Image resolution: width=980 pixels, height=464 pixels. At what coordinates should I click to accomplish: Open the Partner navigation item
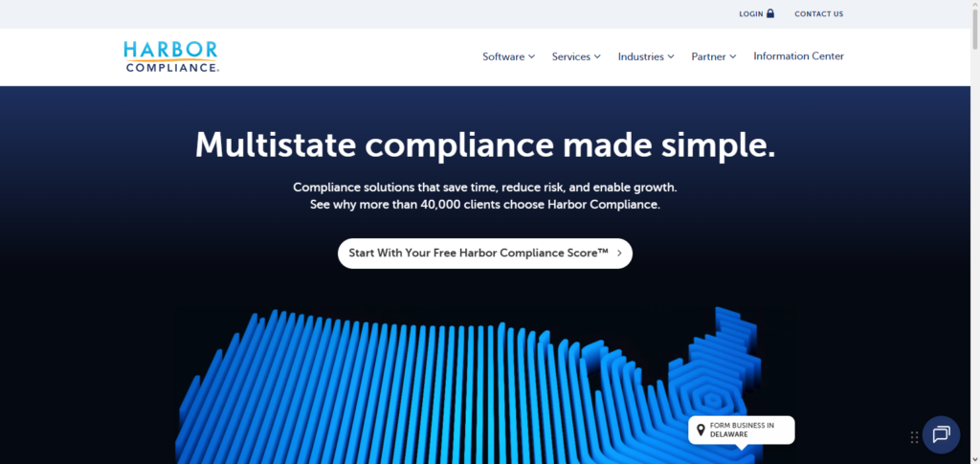[714, 56]
